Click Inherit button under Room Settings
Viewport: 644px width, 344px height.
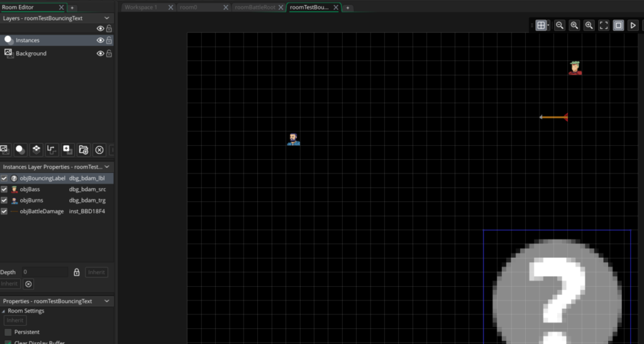[x=15, y=321]
